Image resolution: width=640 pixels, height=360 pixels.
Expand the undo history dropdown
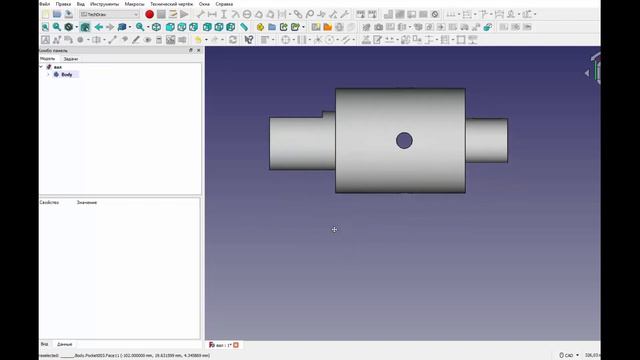point(206,40)
